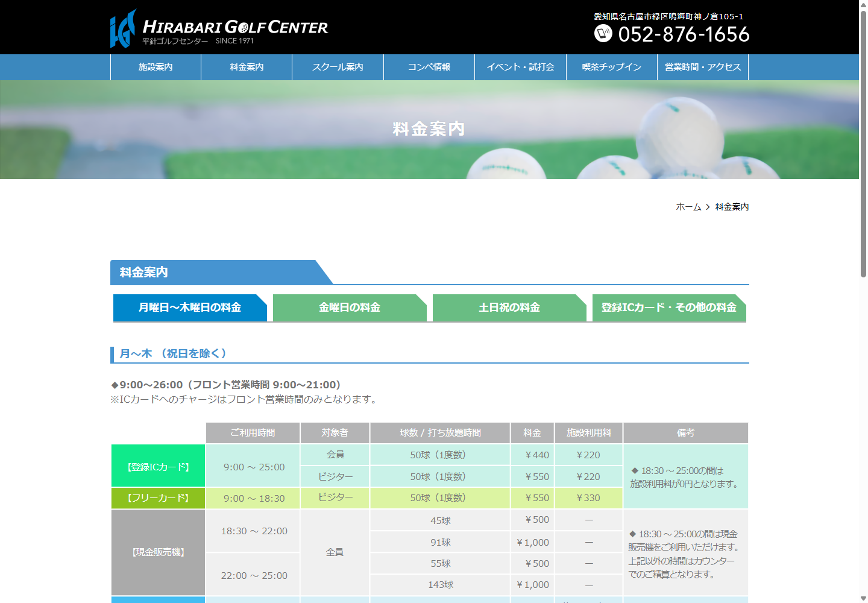Click the ご利用時間 column header

click(253, 433)
